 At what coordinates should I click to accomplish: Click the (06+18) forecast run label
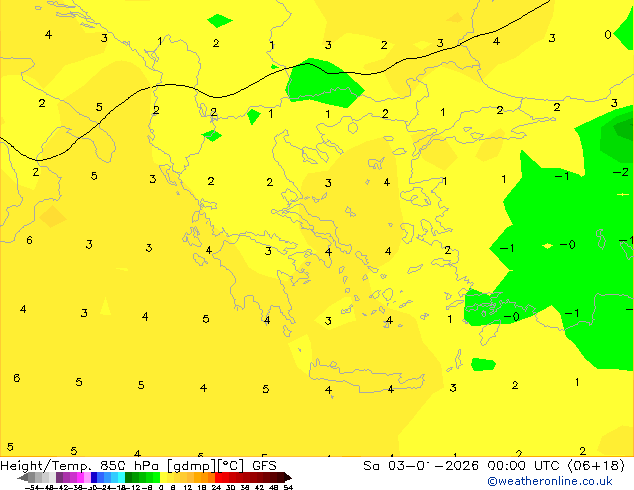click(x=597, y=465)
